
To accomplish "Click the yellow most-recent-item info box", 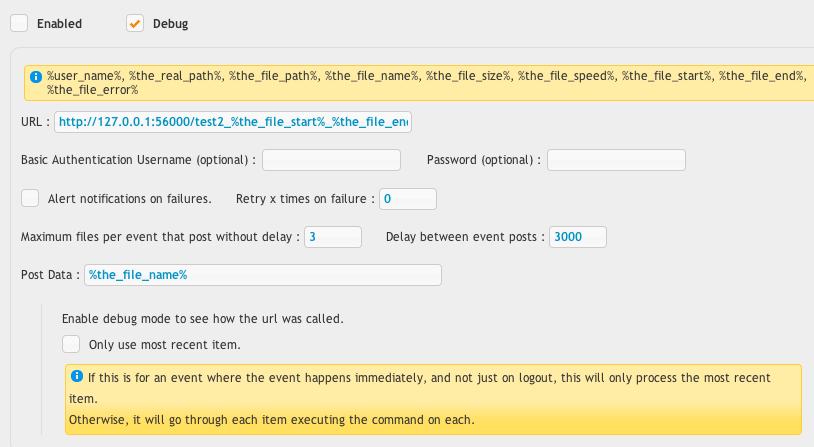I will coord(433,399).
